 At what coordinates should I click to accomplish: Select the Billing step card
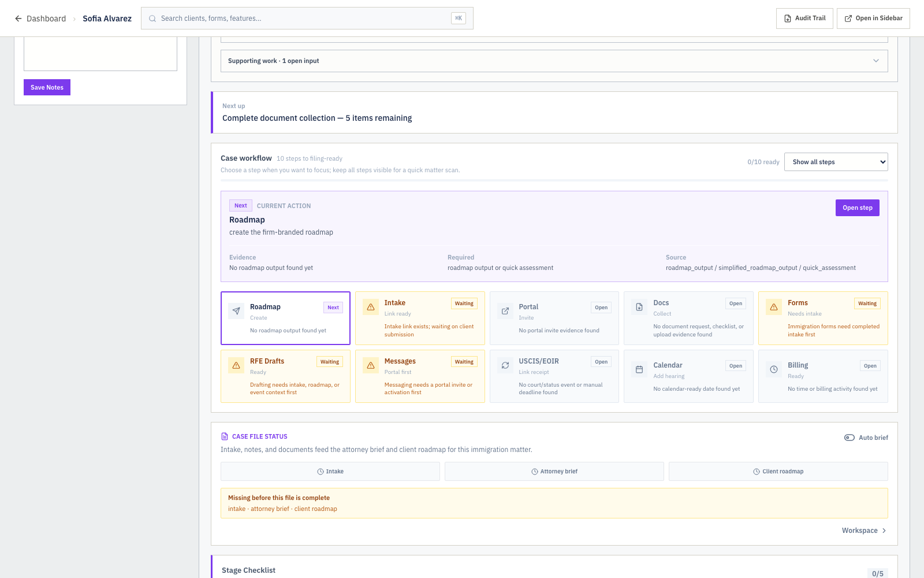(x=823, y=376)
